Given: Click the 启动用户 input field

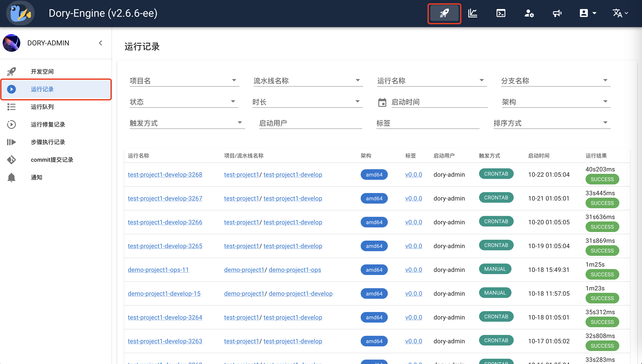Looking at the screenshot, I should (x=310, y=123).
